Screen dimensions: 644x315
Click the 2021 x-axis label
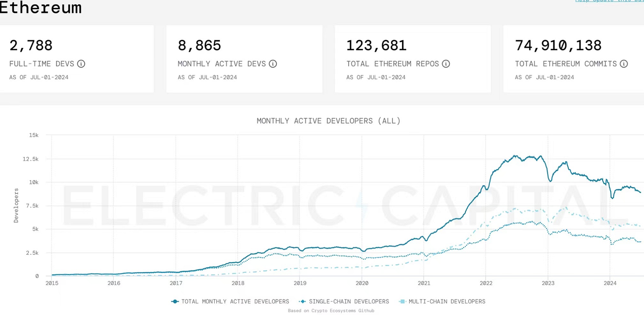[424, 283]
